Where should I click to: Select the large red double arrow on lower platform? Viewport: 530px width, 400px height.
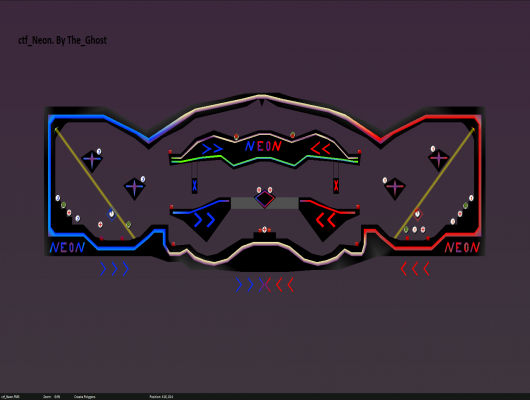coord(326,220)
